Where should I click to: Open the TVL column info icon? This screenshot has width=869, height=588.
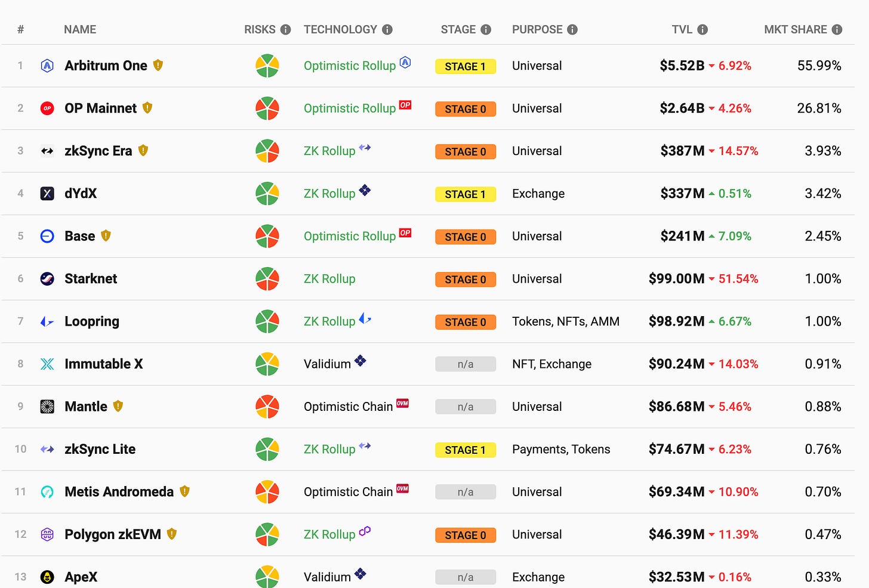point(702,29)
